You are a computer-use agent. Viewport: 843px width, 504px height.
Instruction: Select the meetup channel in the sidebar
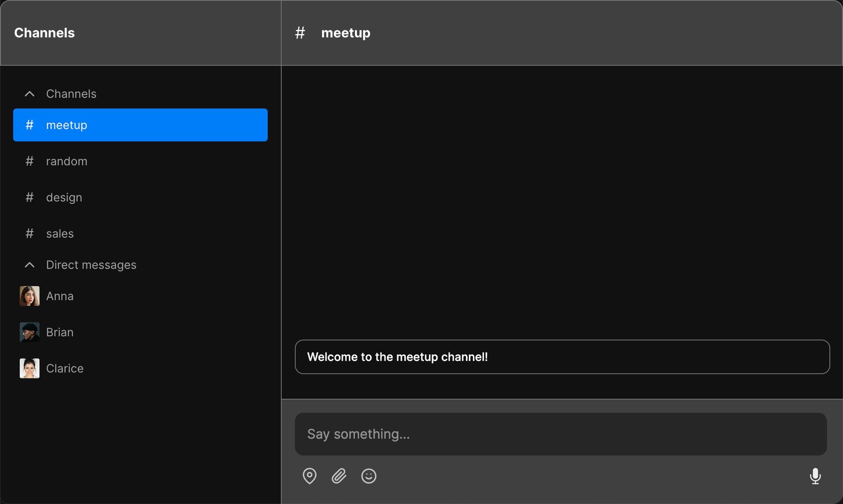click(140, 125)
